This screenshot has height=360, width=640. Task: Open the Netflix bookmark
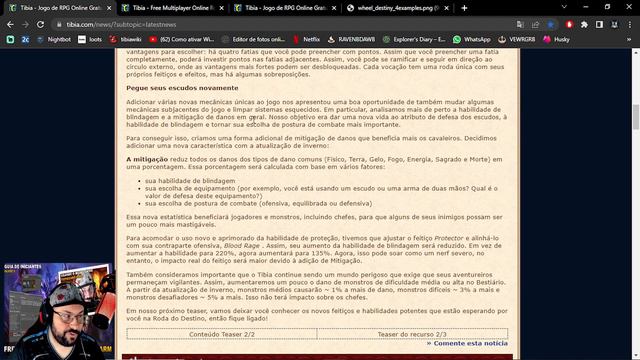click(x=307, y=39)
